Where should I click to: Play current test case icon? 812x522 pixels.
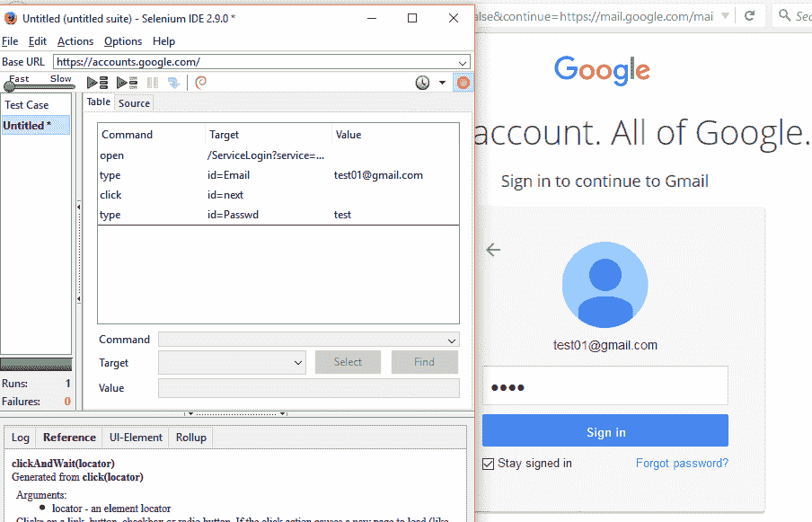click(x=127, y=83)
